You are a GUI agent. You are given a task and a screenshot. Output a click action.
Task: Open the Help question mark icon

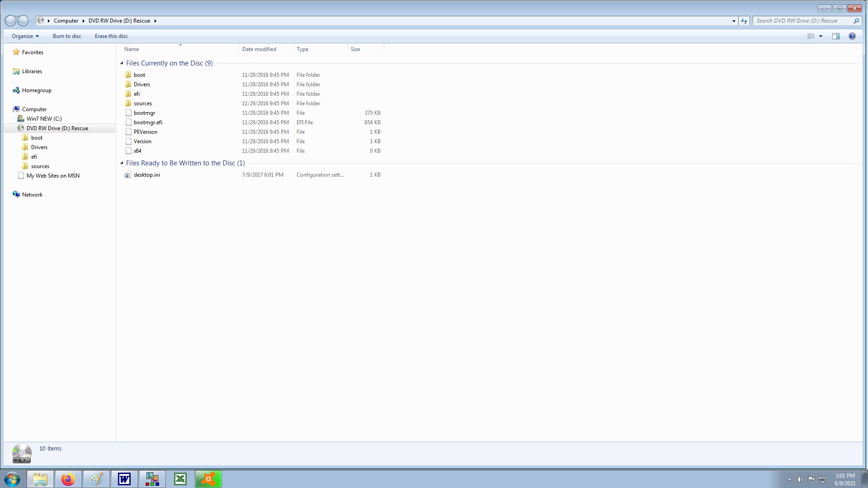[852, 36]
